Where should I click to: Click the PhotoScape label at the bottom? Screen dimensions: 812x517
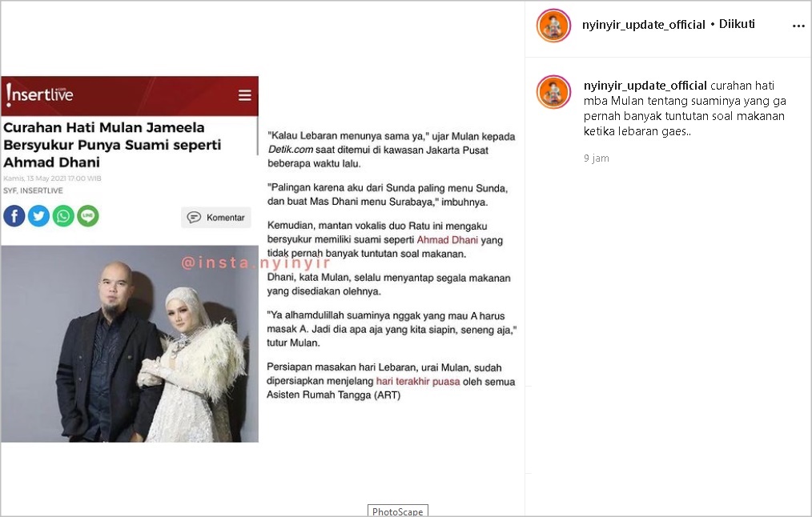(398, 511)
